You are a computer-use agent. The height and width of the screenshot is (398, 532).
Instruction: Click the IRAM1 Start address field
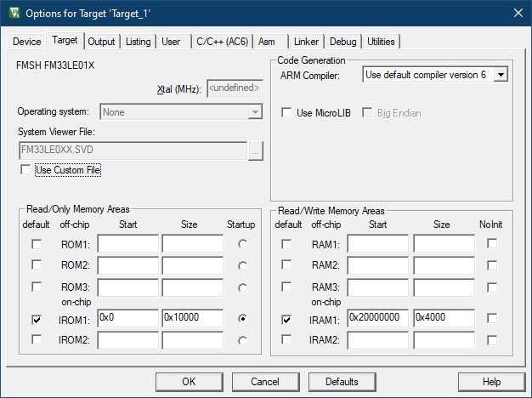[x=377, y=318]
